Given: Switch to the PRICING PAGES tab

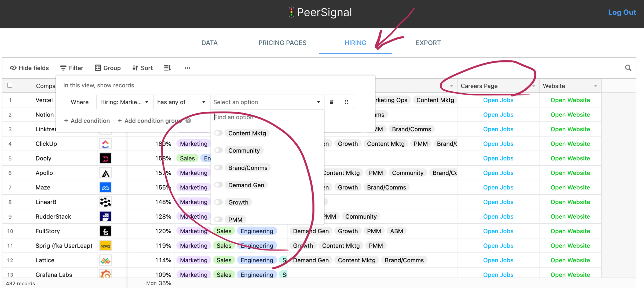Looking at the screenshot, I should 282,43.
